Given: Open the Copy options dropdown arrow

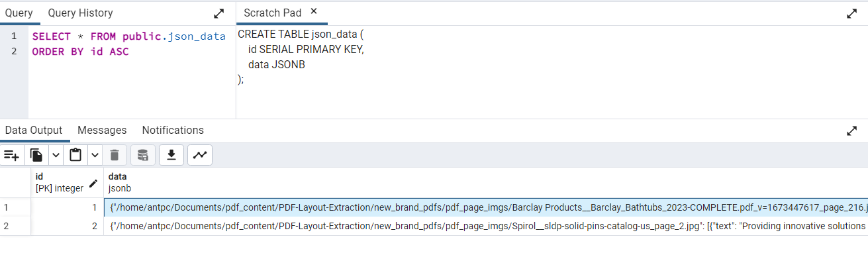Looking at the screenshot, I should click(56, 155).
